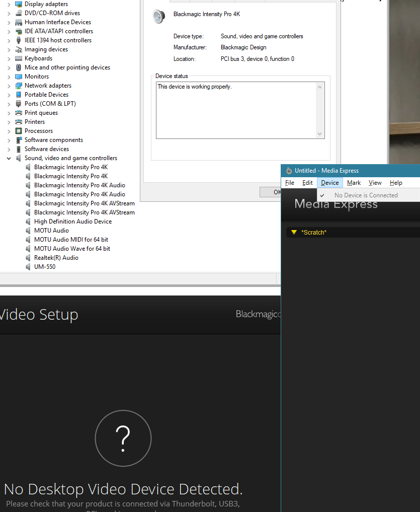
Task: Click the Software components icon
Action: point(19,140)
